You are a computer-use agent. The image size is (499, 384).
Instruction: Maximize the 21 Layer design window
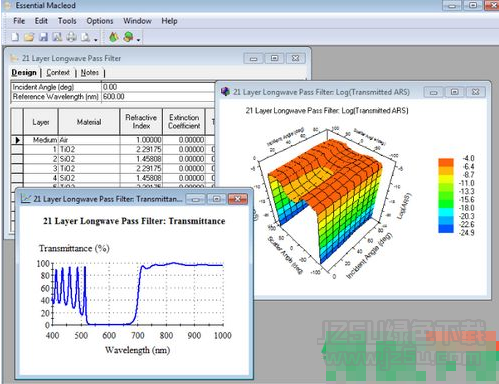coord(275,58)
